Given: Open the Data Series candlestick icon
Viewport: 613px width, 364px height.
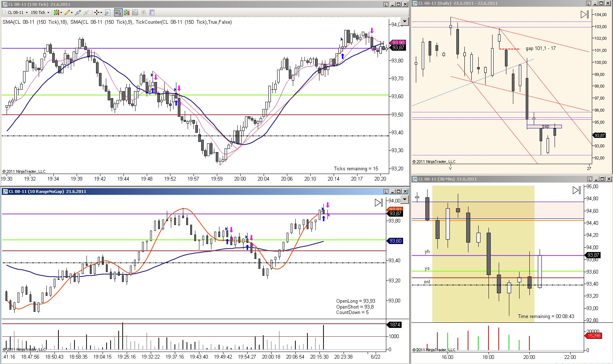Looking at the screenshot, I should 127,12.
